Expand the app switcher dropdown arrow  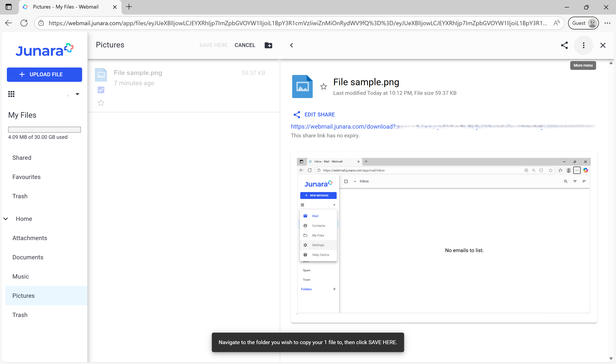pyautogui.click(x=77, y=94)
